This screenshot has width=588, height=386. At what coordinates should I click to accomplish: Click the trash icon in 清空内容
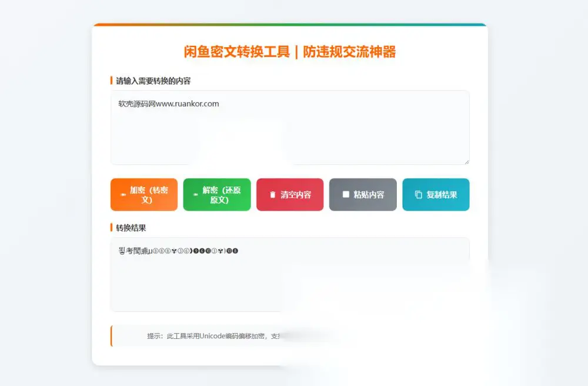coord(273,195)
